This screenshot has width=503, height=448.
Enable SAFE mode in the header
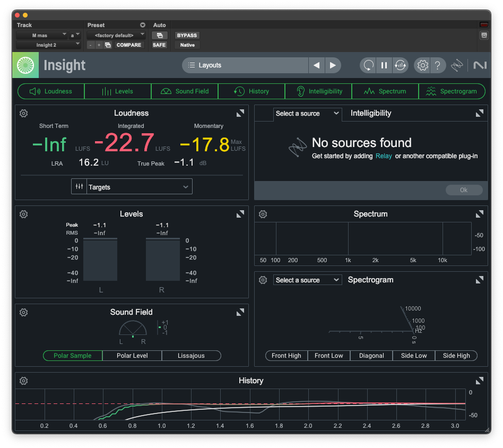pyautogui.click(x=159, y=45)
